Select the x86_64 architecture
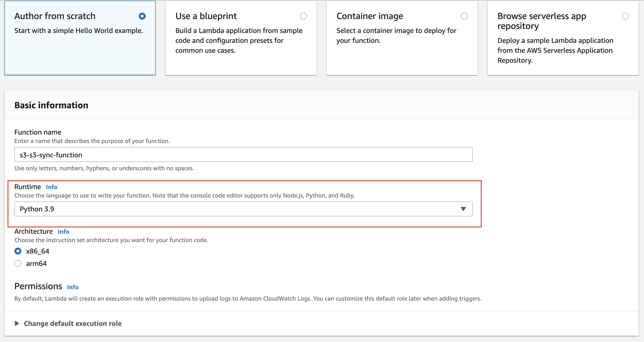 (18, 251)
